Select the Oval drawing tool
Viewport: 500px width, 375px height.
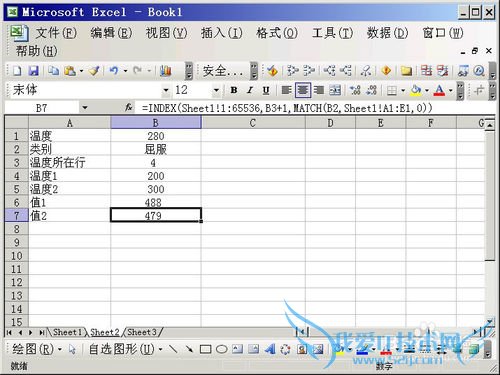coord(221,349)
